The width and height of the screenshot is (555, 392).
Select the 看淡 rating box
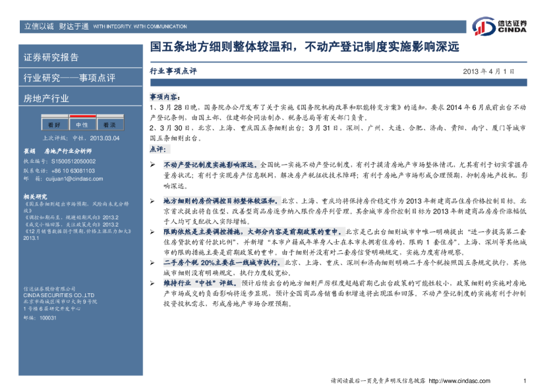coord(109,125)
